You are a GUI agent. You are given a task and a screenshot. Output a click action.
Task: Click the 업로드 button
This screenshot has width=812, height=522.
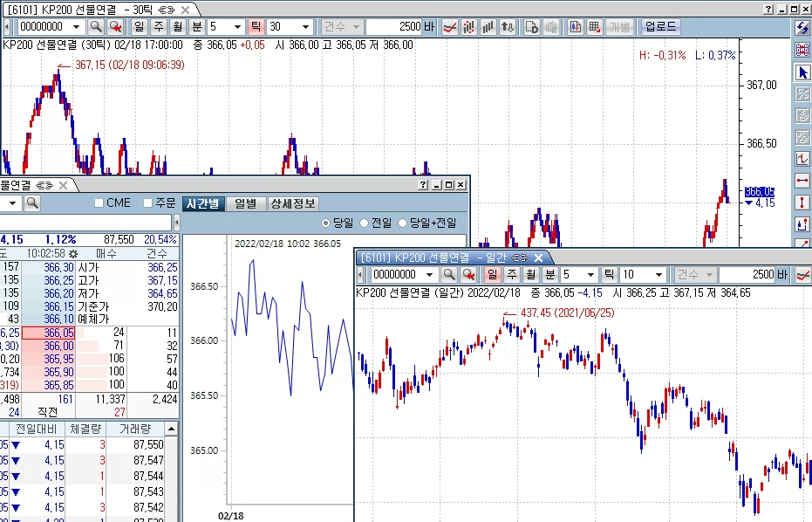point(660,27)
